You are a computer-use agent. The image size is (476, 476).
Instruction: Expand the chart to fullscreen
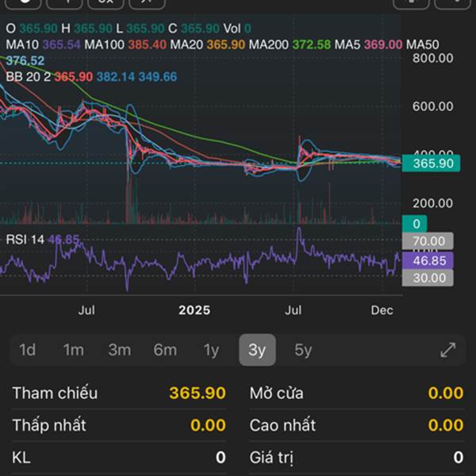point(448,350)
